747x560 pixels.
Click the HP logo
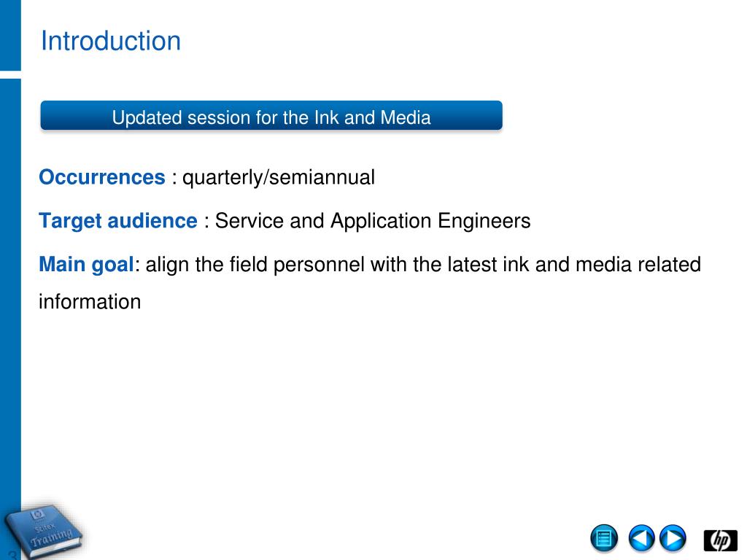(x=720, y=540)
